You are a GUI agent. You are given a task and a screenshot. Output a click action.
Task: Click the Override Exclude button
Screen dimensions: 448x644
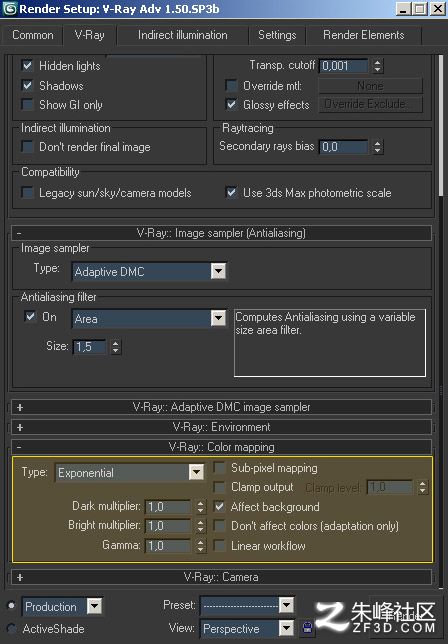pos(370,104)
